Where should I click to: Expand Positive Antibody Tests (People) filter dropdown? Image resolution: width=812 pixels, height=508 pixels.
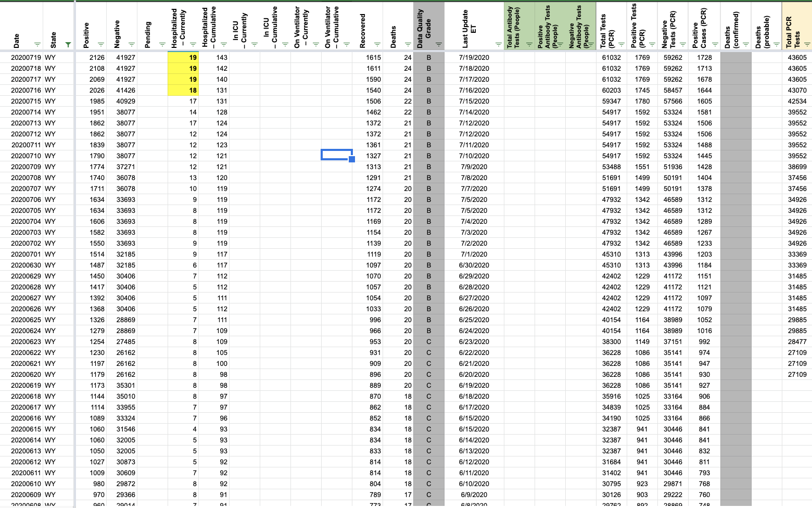560,45
